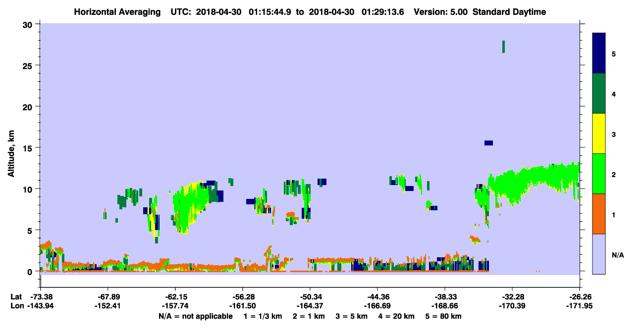The height and width of the screenshot is (330, 644).
Task: Click the longitude value -170.39
Action: click(512, 306)
